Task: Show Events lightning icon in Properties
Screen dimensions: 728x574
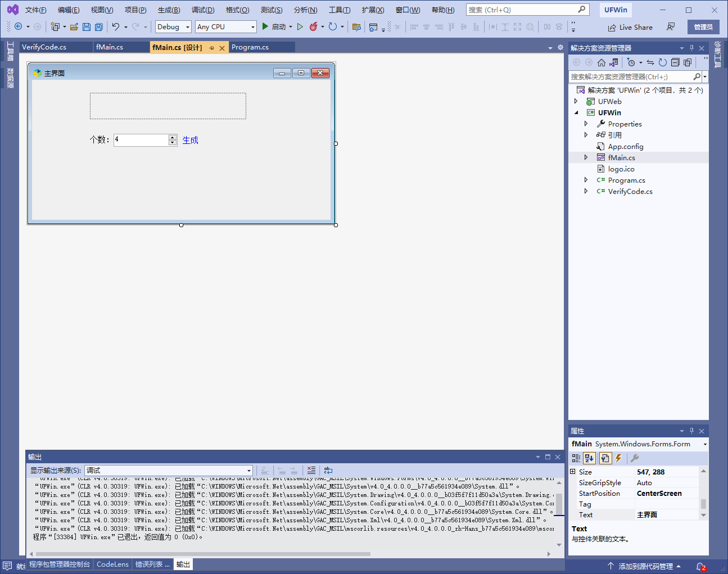Action: pos(618,458)
